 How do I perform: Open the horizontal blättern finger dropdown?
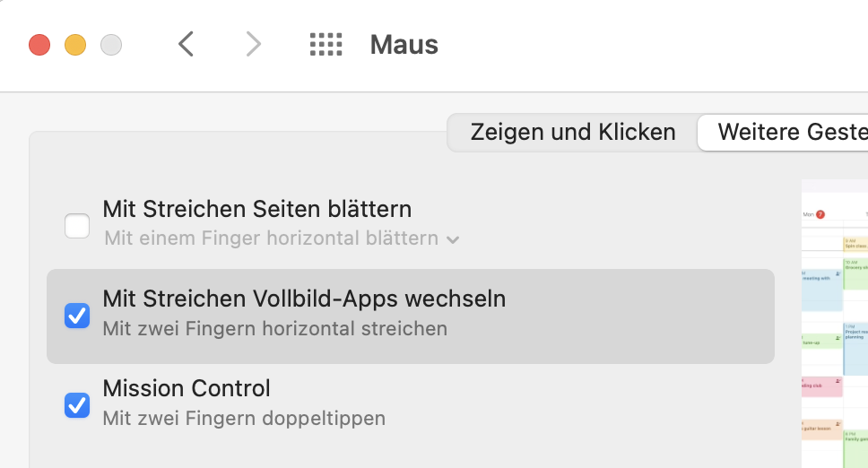point(282,238)
